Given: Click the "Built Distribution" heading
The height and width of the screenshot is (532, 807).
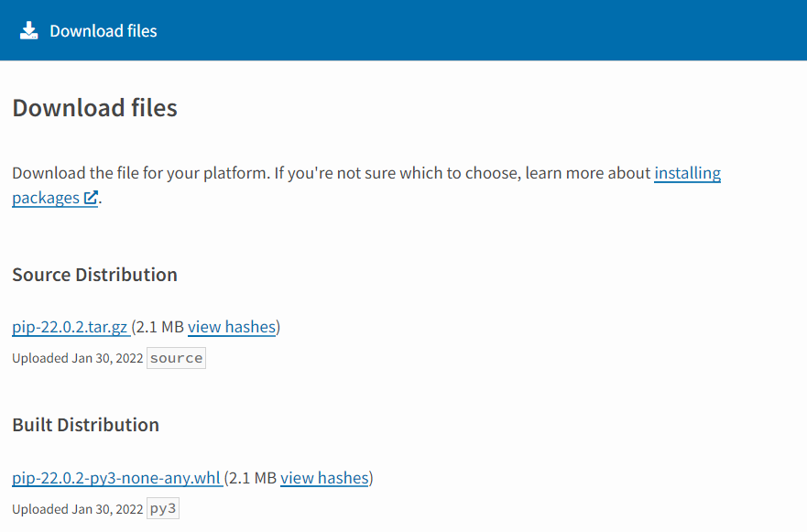Looking at the screenshot, I should (x=85, y=425).
